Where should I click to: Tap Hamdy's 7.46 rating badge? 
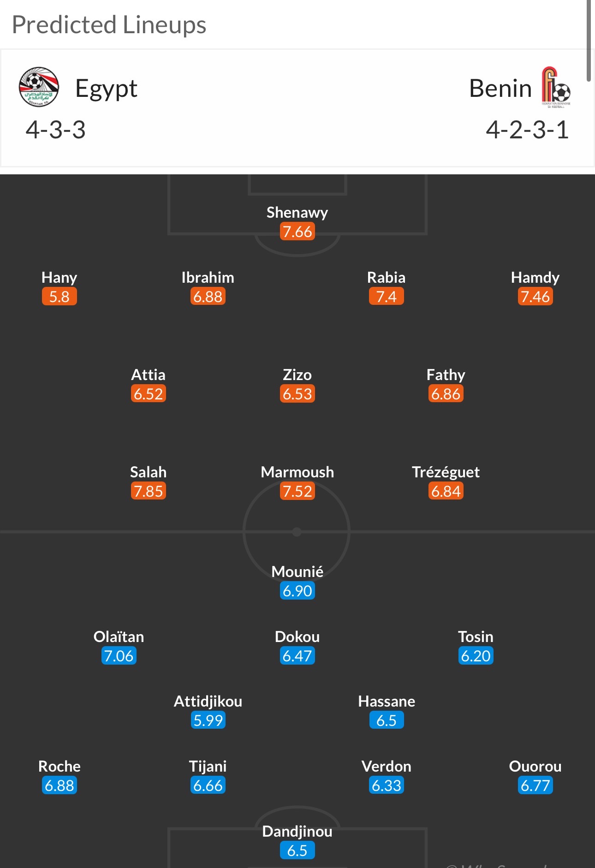[535, 297]
